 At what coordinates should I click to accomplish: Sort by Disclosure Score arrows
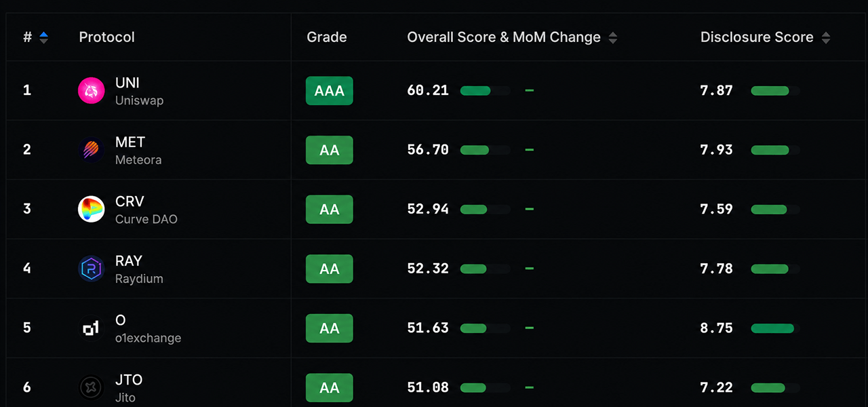click(825, 38)
